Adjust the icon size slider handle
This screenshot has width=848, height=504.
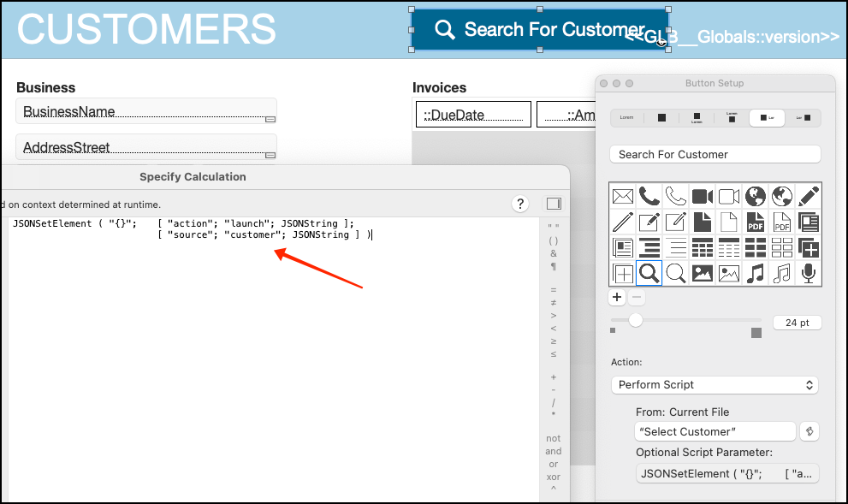point(636,320)
